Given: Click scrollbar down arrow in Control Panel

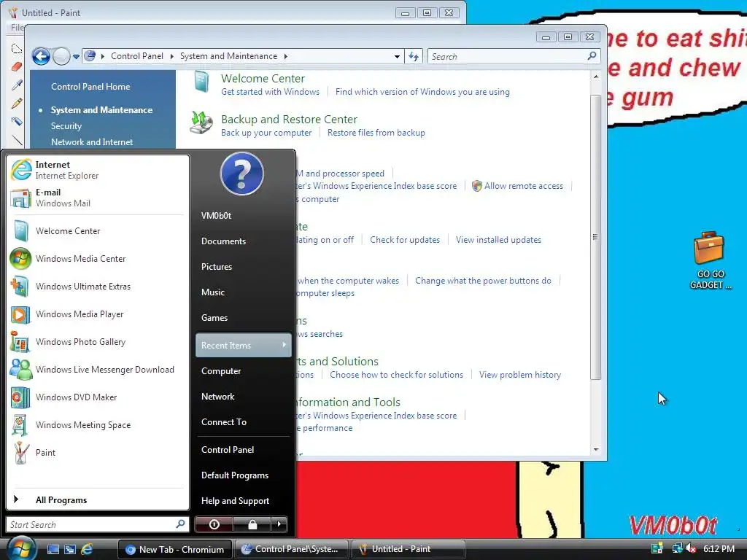Looking at the screenshot, I should (596, 449).
